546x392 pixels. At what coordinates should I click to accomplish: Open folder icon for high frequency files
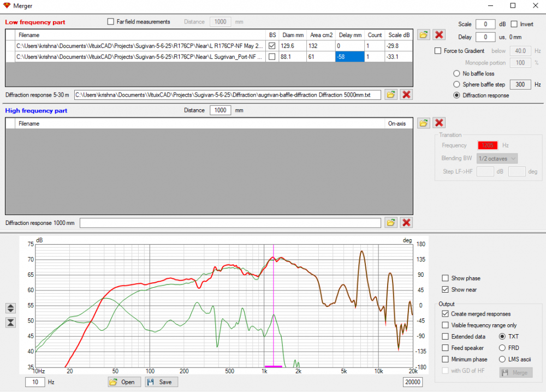tap(423, 123)
